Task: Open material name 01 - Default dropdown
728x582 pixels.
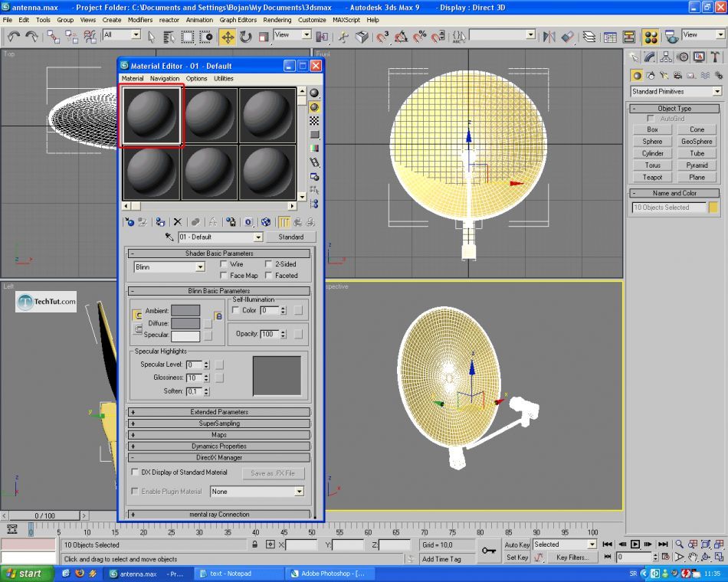Action: pos(221,237)
